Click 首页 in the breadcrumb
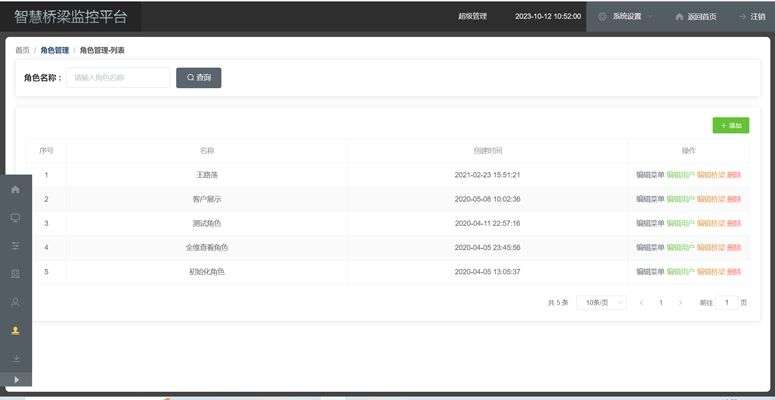 tap(22, 50)
